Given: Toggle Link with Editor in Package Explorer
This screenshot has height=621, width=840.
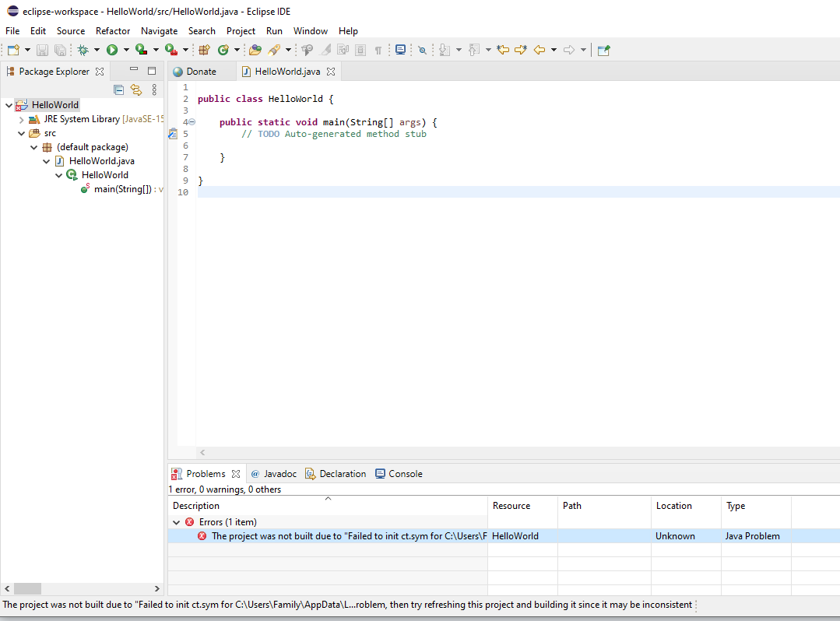Looking at the screenshot, I should pos(136,89).
